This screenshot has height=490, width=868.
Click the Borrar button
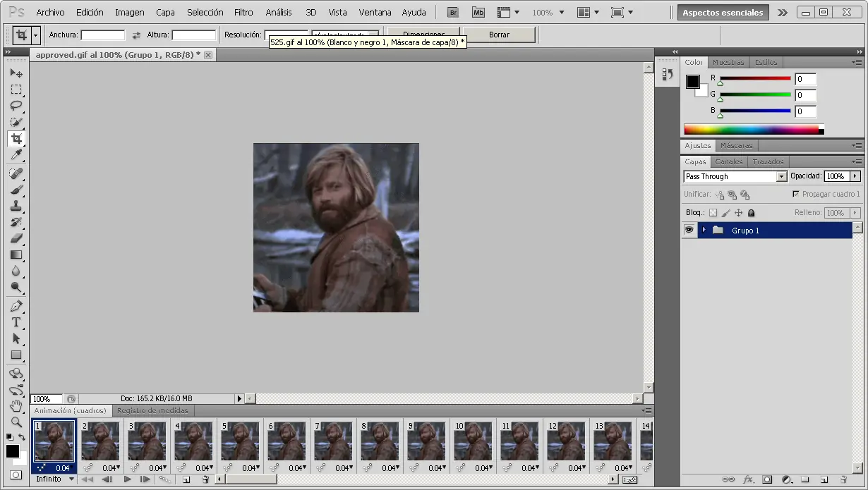pos(499,35)
